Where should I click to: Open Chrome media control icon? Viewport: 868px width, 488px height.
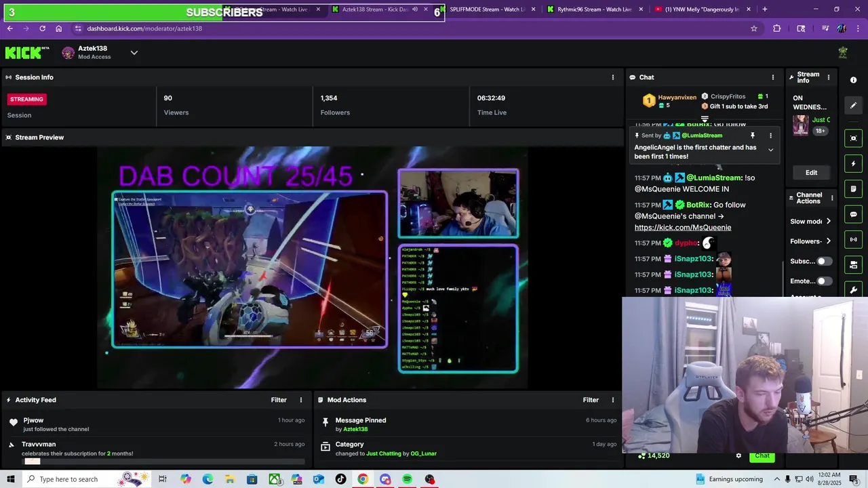(825, 28)
